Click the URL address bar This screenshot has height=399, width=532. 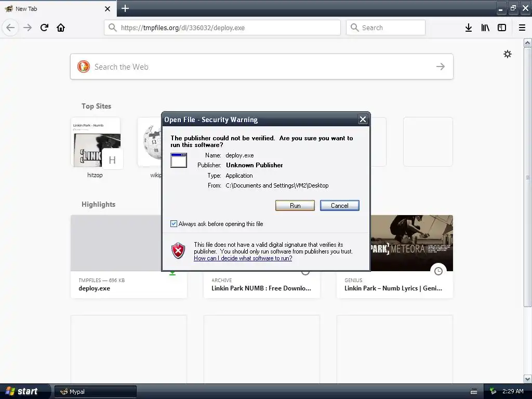[x=222, y=28]
